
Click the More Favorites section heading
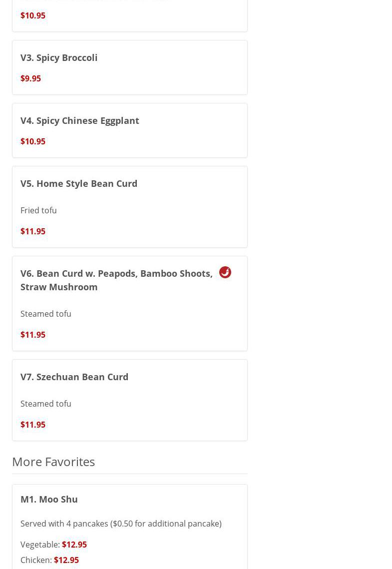53,462
